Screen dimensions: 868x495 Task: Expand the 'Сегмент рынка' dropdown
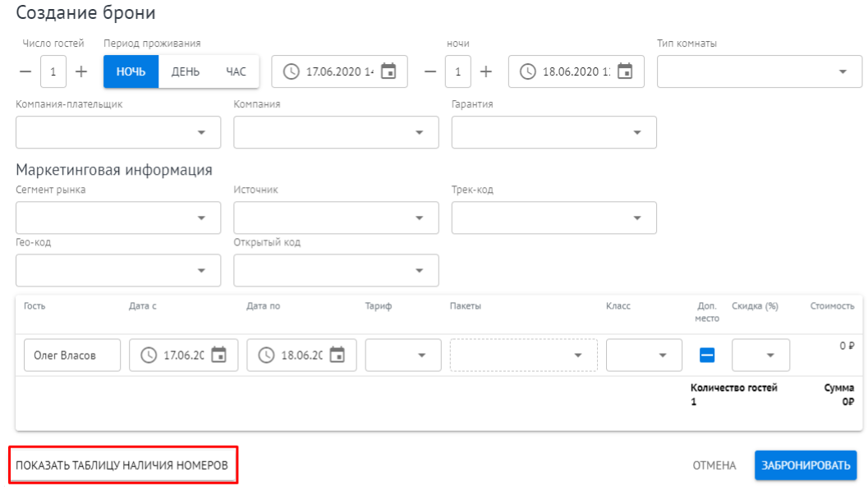(118, 218)
